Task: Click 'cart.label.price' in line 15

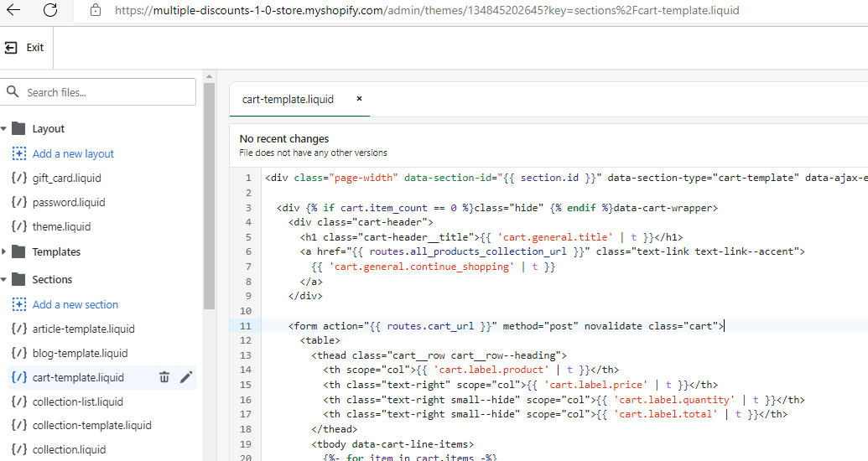Action: 595,386
